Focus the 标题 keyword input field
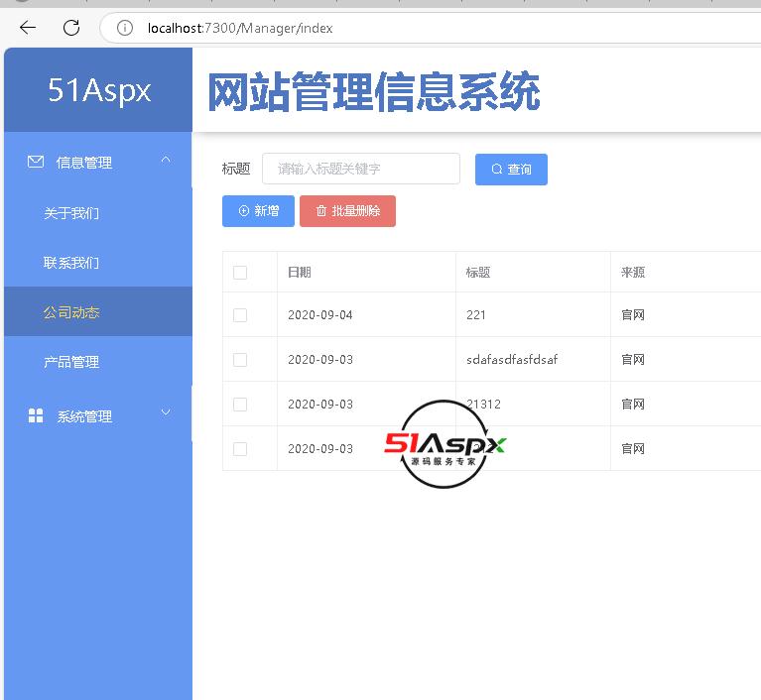761x700 pixels. pyautogui.click(x=361, y=169)
